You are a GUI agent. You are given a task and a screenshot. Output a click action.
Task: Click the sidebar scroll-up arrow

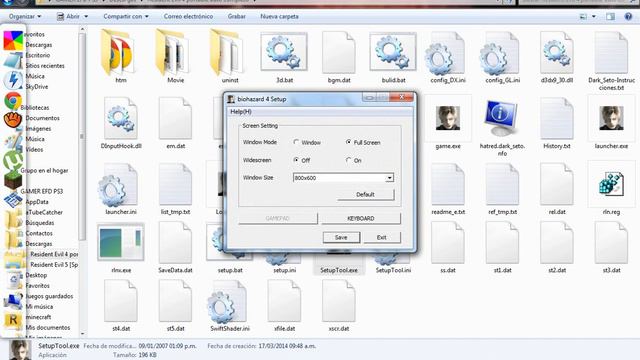click(82, 29)
